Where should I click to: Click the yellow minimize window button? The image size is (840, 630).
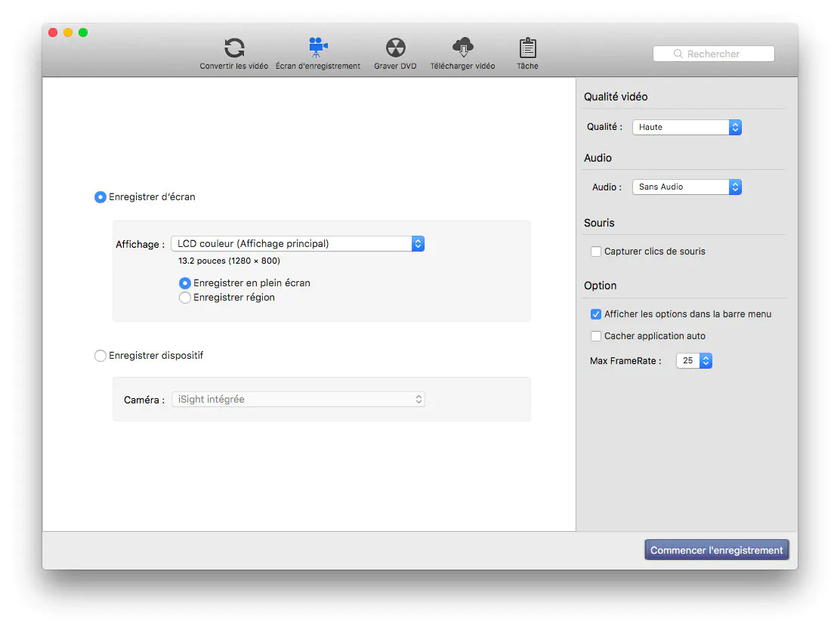[x=68, y=32]
